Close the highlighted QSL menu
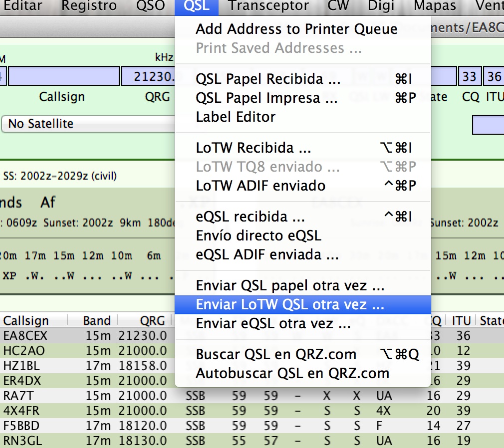Screen dimensions: 504x448 pos(197,6)
